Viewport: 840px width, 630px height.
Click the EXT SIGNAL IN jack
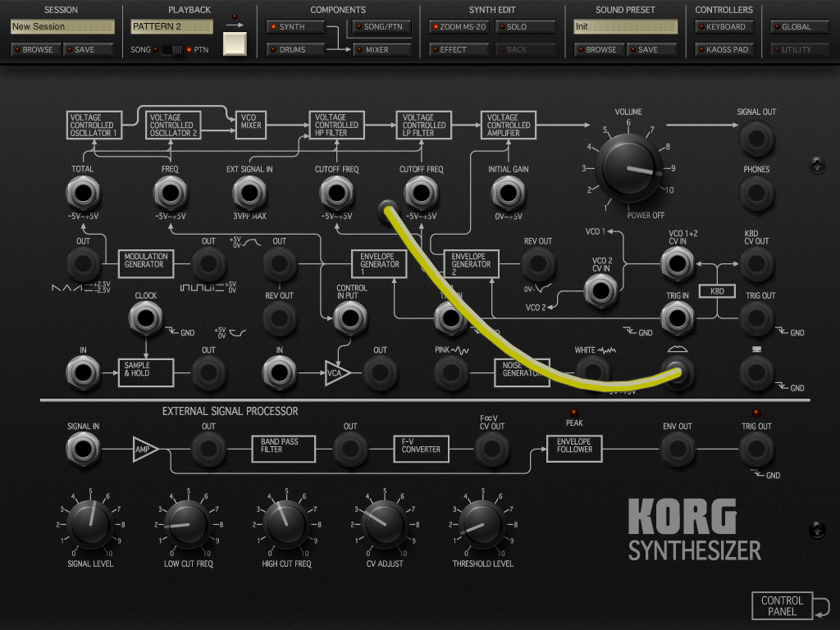click(249, 193)
